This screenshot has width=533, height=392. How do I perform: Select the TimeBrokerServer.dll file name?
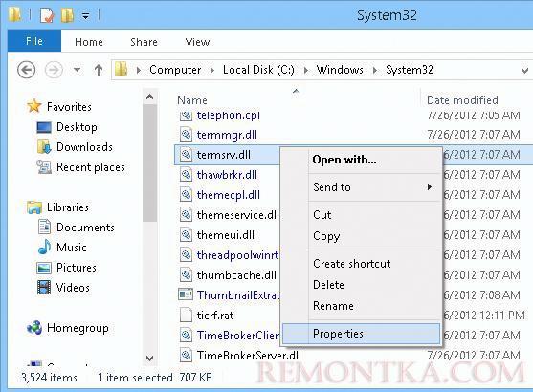[x=249, y=356]
